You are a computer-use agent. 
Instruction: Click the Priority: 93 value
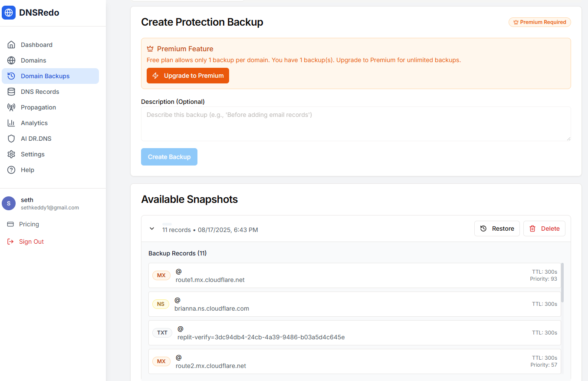click(x=544, y=279)
